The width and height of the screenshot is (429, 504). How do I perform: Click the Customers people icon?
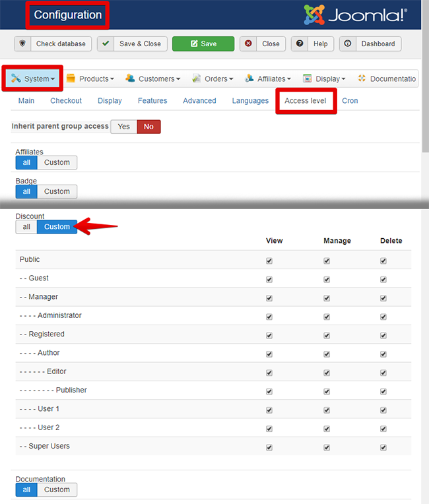click(x=130, y=78)
